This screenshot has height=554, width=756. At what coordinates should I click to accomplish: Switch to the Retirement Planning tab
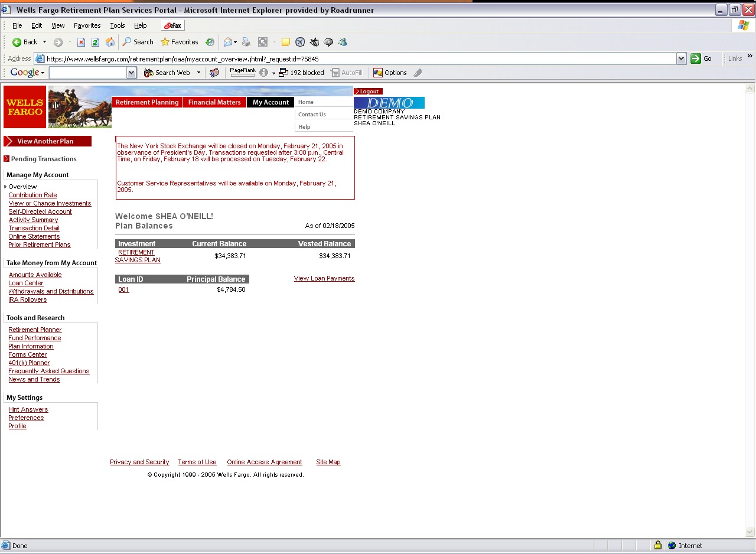click(147, 102)
